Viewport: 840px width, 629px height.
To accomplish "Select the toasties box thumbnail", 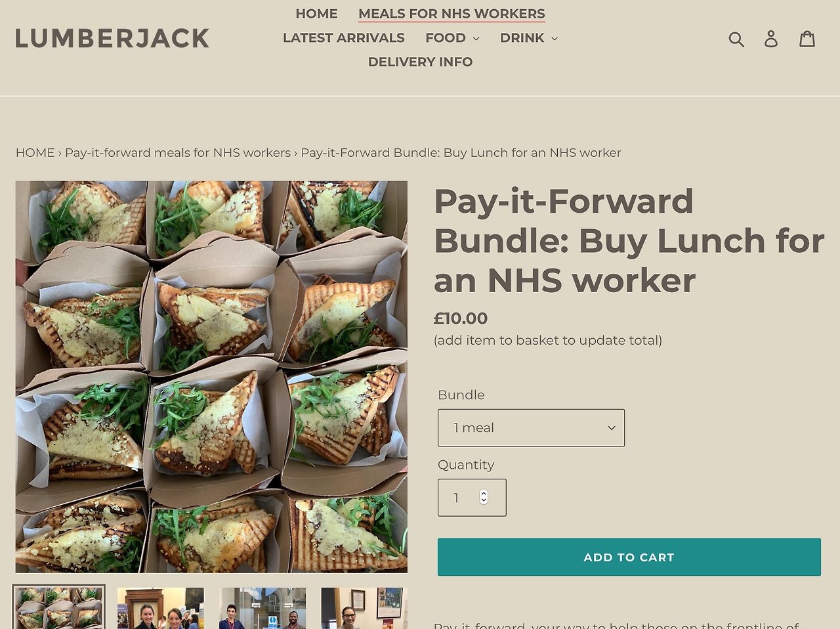I will 58,608.
